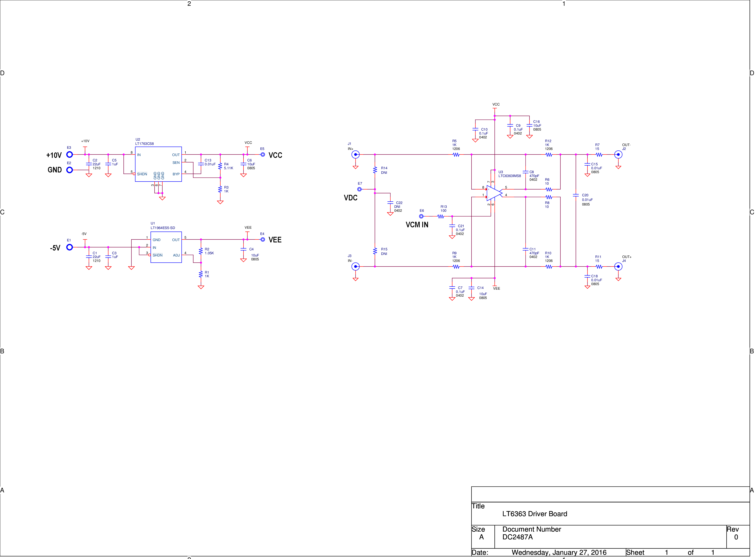This screenshot has width=756, height=559.
Task: Select the J1 IN+ connector symbol
Action: pyautogui.click(x=355, y=155)
